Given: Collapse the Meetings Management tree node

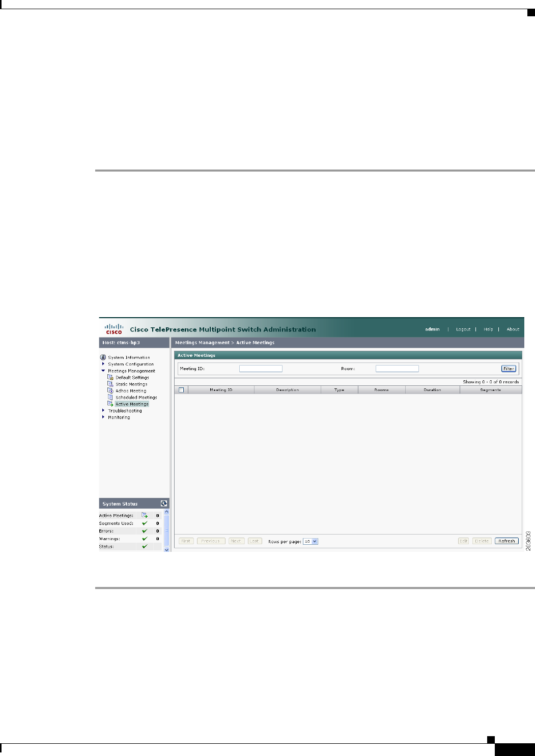Looking at the screenshot, I should 103,371.
